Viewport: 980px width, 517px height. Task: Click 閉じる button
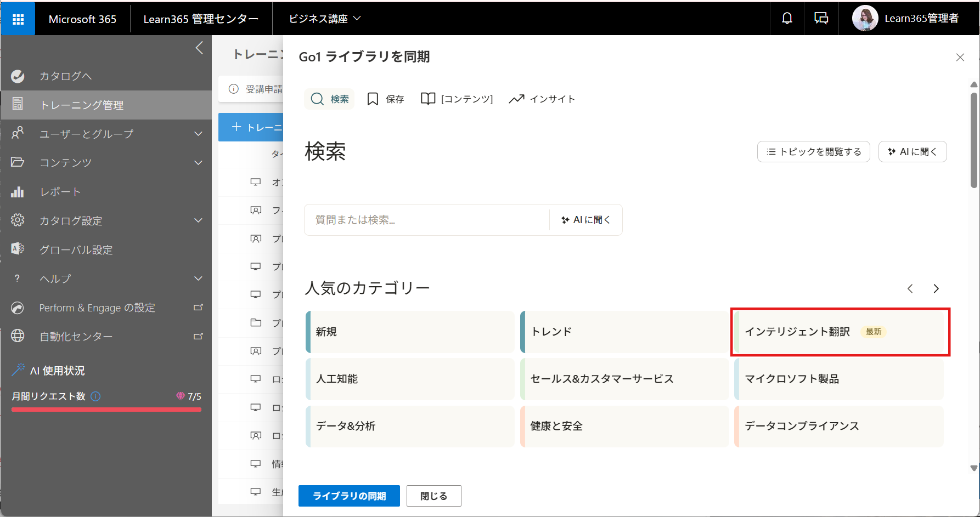pos(434,496)
